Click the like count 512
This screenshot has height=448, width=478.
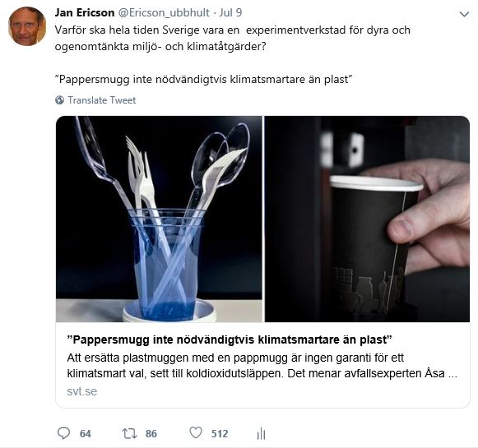[x=220, y=434]
